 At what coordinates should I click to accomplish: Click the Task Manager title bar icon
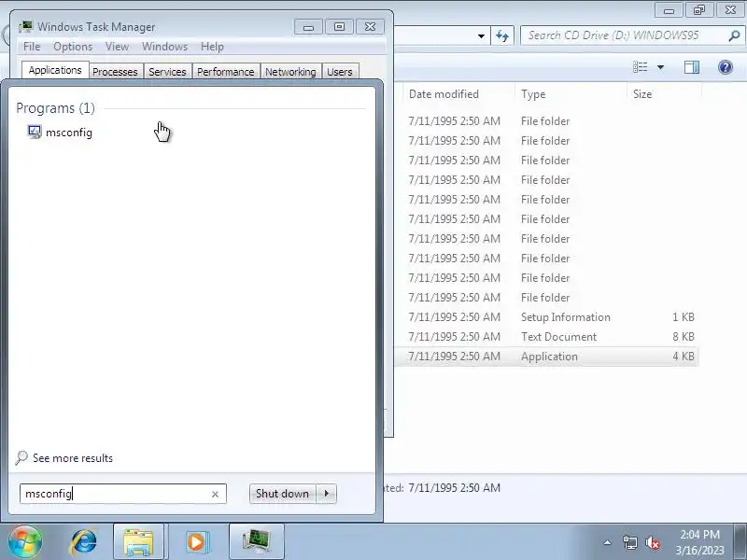tap(26, 26)
